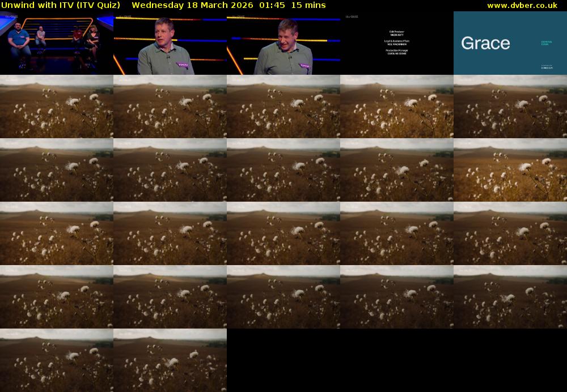Click the 'Unwind with ITV (ITV Quiz)' title
567x392 pixels.
61,5
